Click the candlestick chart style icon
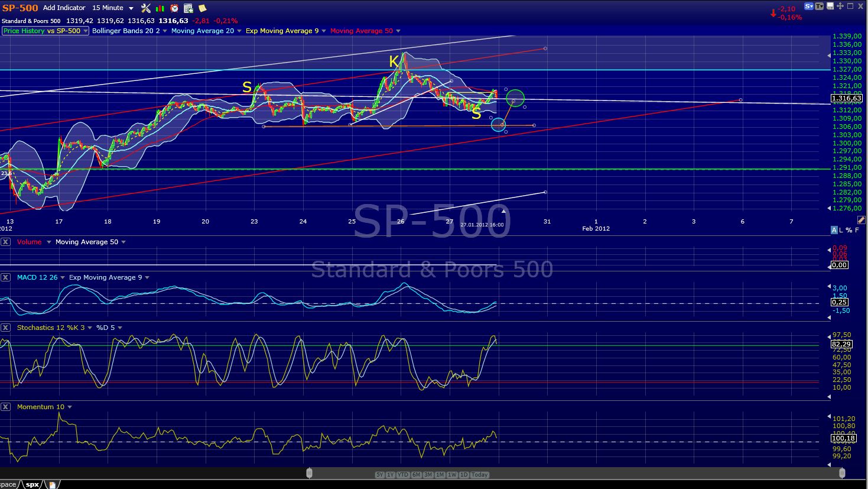Viewport: 868px width, 489px height. pyautogui.click(x=160, y=8)
